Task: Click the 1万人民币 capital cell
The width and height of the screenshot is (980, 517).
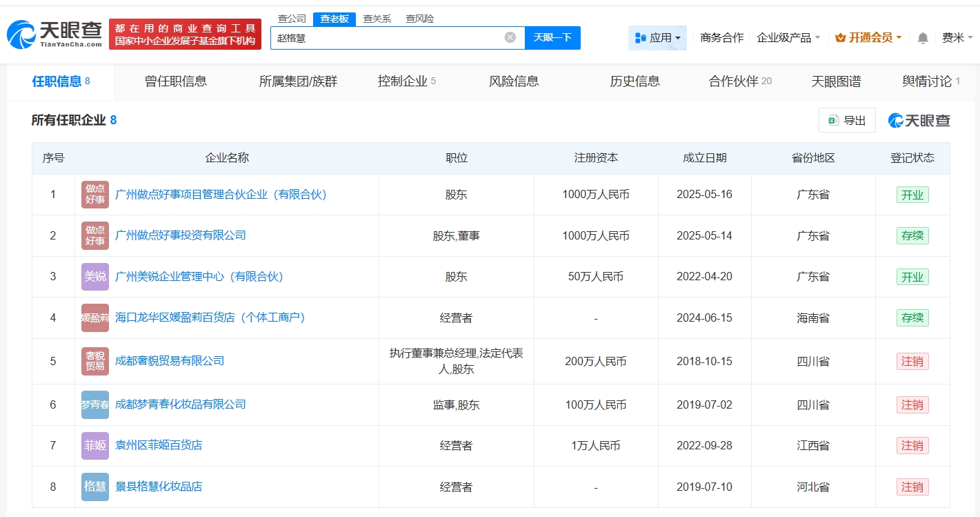Action: (596, 445)
